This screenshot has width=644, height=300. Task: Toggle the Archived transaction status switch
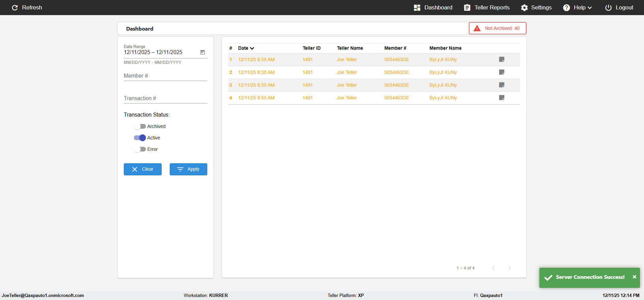point(140,126)
